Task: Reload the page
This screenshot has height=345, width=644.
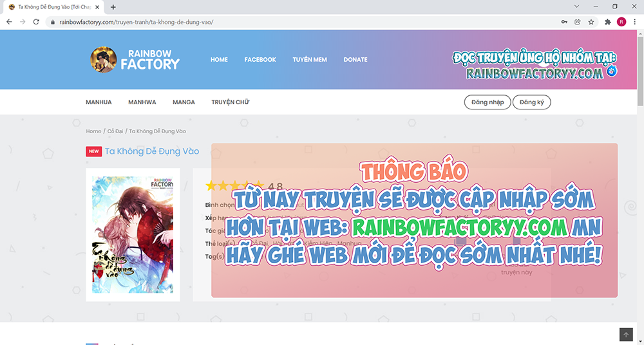Action: (37, 21)
